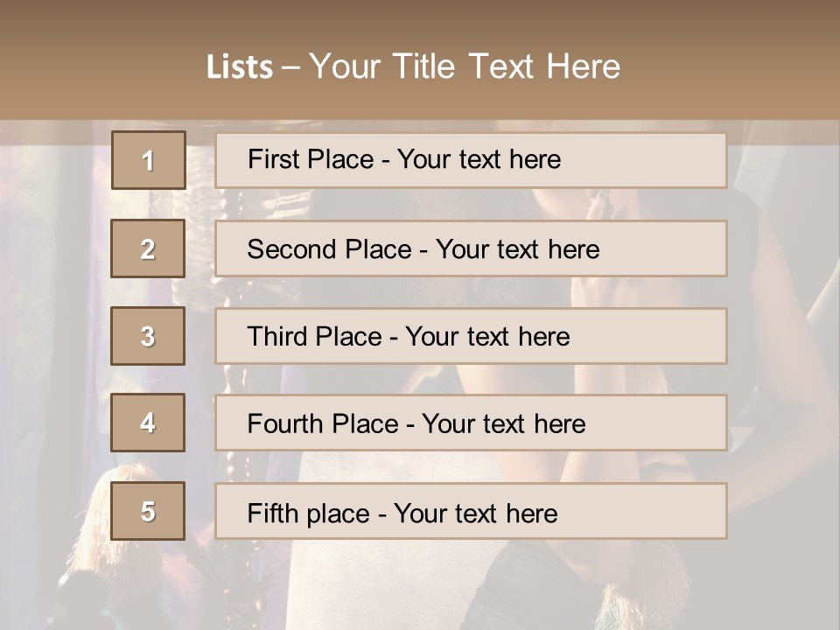Click the Your Title Text Here heading

click(465, 66)
